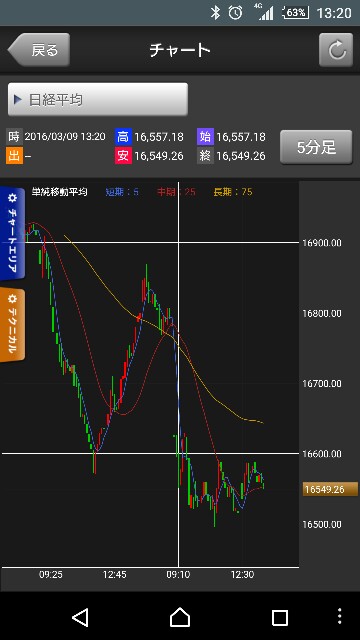Viewport: 360px width, 640px height.
Task: Tap the 16600.00 price axis label
Action: coord(322,454)
